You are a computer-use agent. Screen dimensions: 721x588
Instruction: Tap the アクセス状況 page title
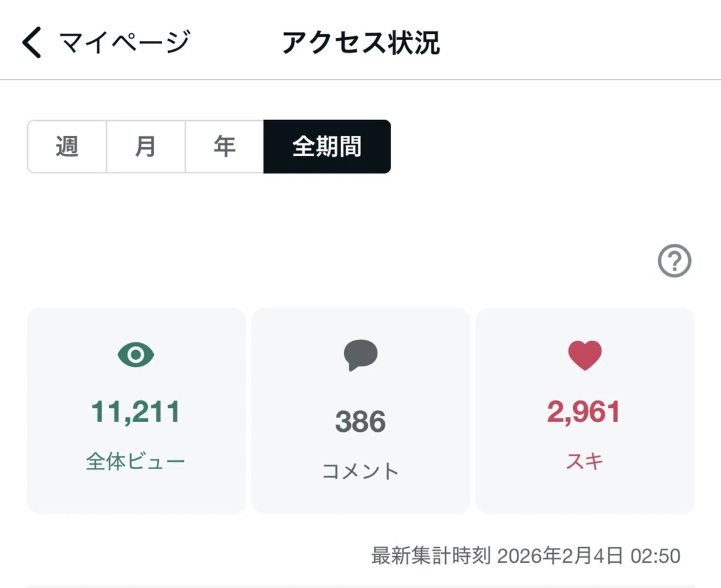point(360,43)
